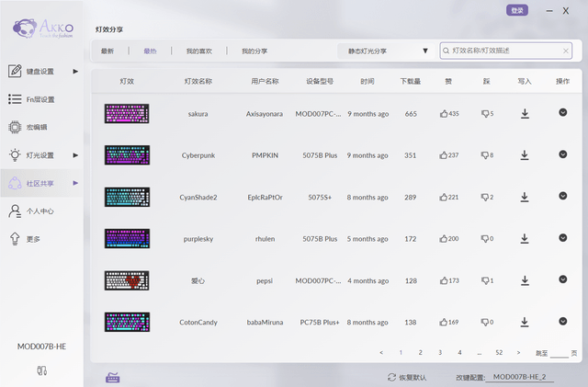Viewport: 588px width, 387px height.
Task: Preview the heart keyboard thumbnail
Action: (x=127, y=280)
